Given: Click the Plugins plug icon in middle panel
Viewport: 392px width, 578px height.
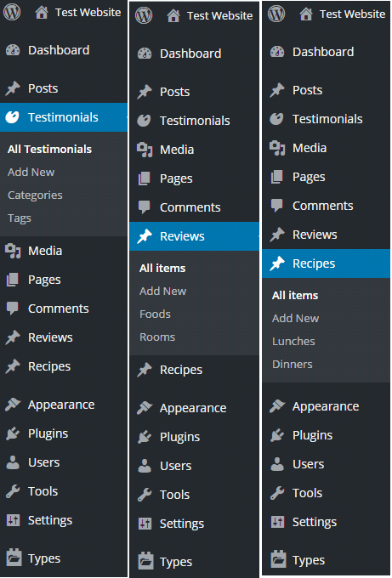Looking at the screenshot, I should tap(145, 437).
